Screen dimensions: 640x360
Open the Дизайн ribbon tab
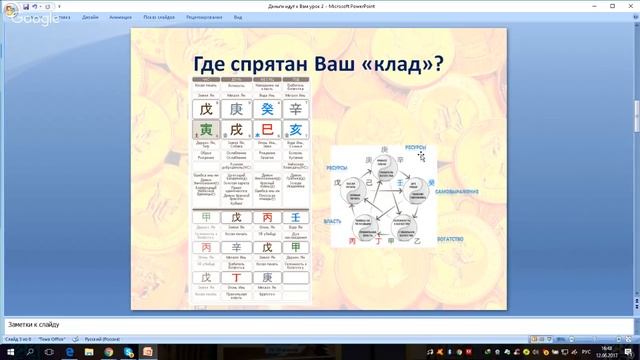point(90,17)
